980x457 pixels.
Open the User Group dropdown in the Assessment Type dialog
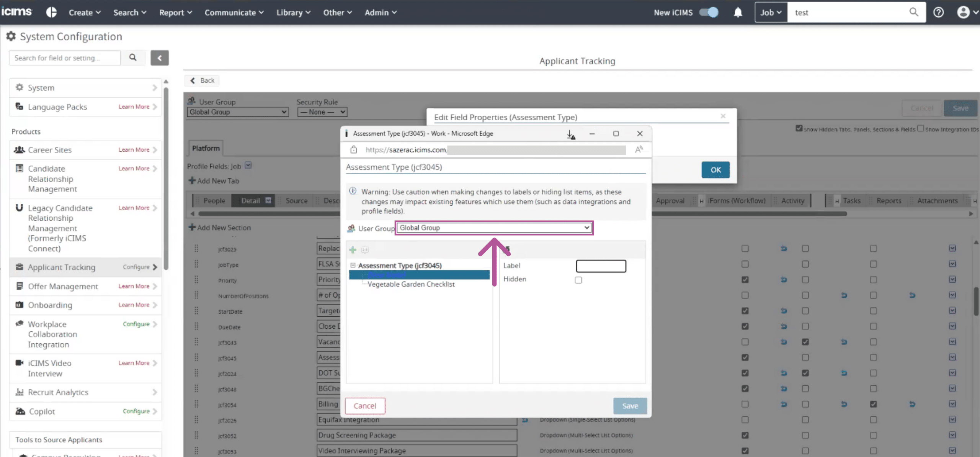click(x=494, y=228)
